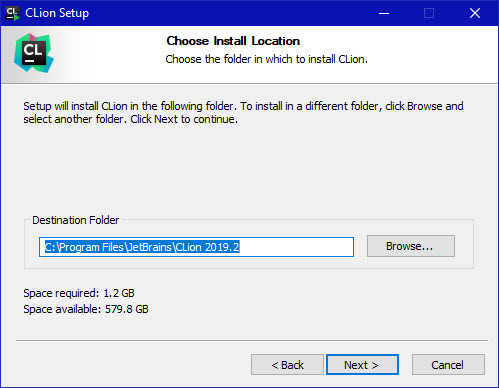Screen dimensions: 499x388
Task: Click the grayed-out maximize window button
Action: click(429, 13)
